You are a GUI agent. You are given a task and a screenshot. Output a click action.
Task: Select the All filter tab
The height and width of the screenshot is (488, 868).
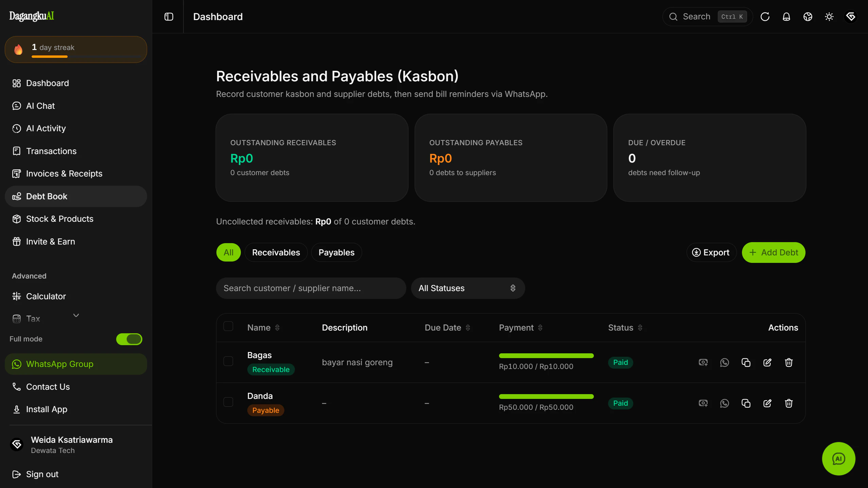pyautogui.click(x=229, y=252)
